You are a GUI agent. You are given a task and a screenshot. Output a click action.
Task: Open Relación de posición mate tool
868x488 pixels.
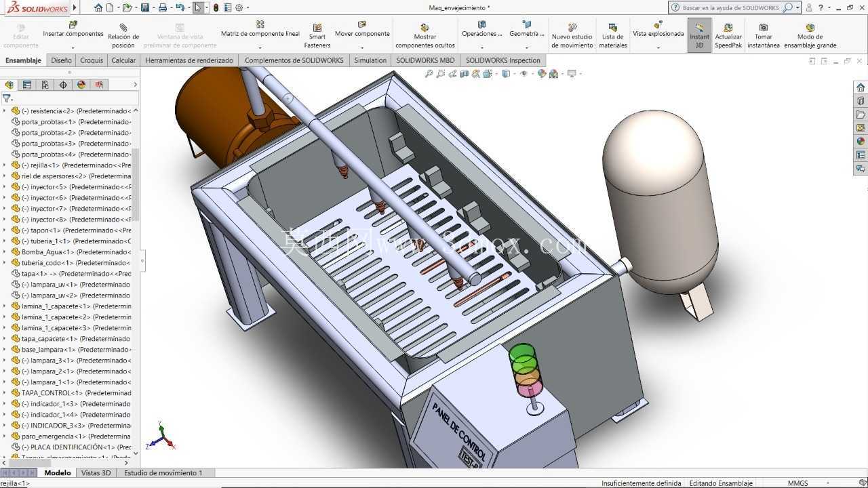(123, 35)
